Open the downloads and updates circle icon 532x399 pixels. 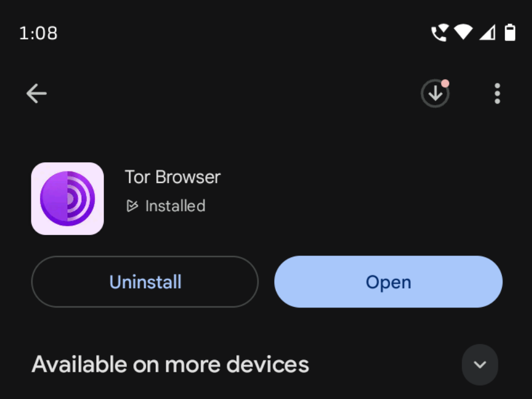(x=435, y=94)
